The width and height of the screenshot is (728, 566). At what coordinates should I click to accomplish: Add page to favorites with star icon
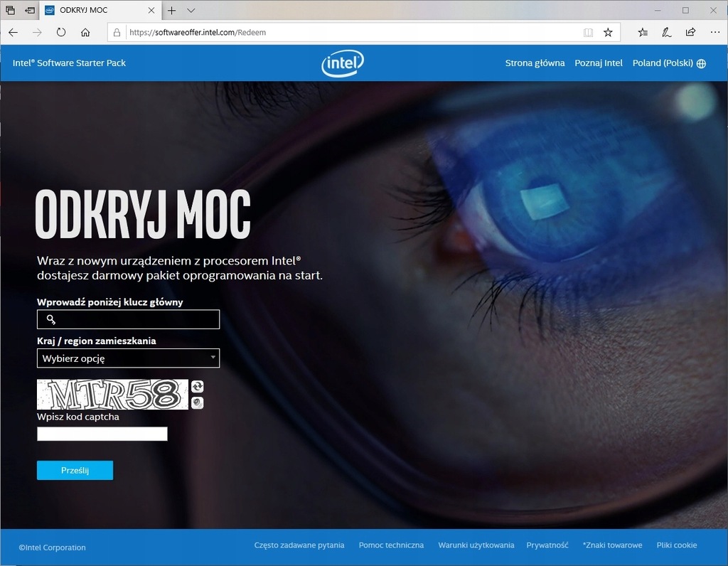pyautogui.click(x=608, y=33)
